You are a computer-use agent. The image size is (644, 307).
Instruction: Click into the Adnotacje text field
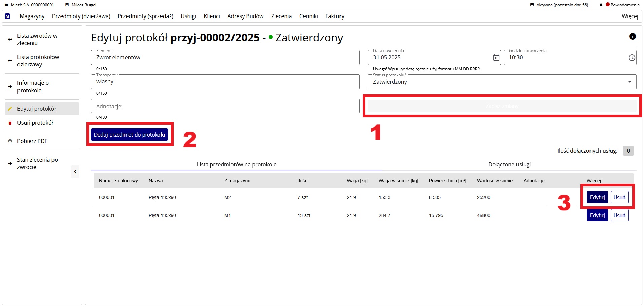tap(225, 106)
